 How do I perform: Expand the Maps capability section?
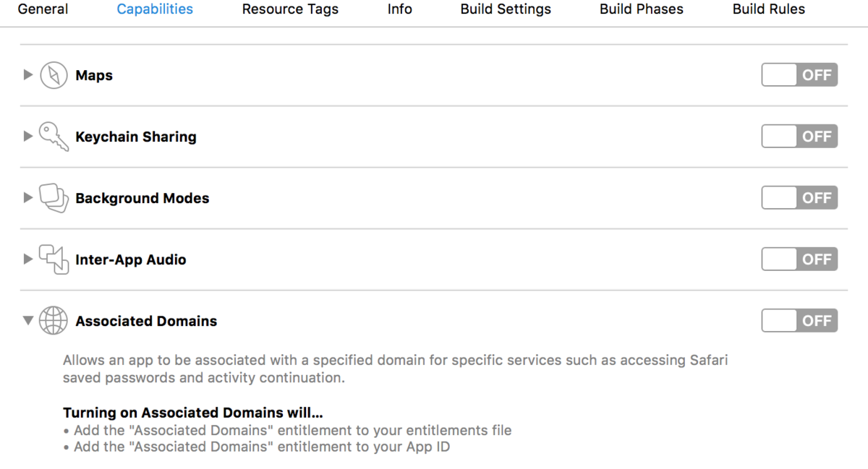coord(28,75)
